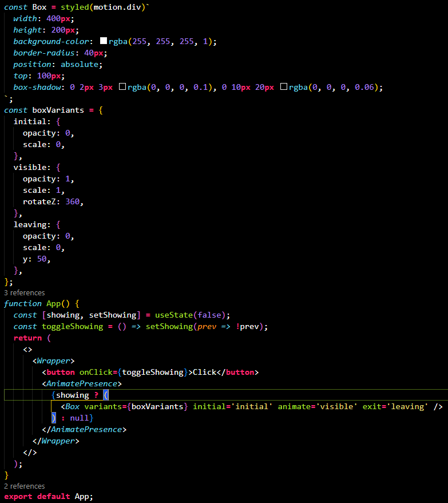This screenshot has height=503, width=448.
Task: Click the 'width' property name
Action: [25, 19]
